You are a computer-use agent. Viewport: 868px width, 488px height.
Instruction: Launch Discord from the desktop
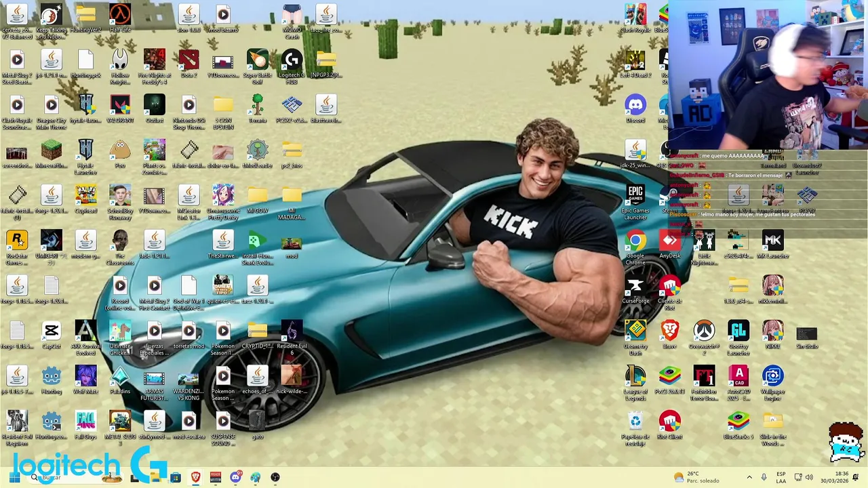(635, 105)
